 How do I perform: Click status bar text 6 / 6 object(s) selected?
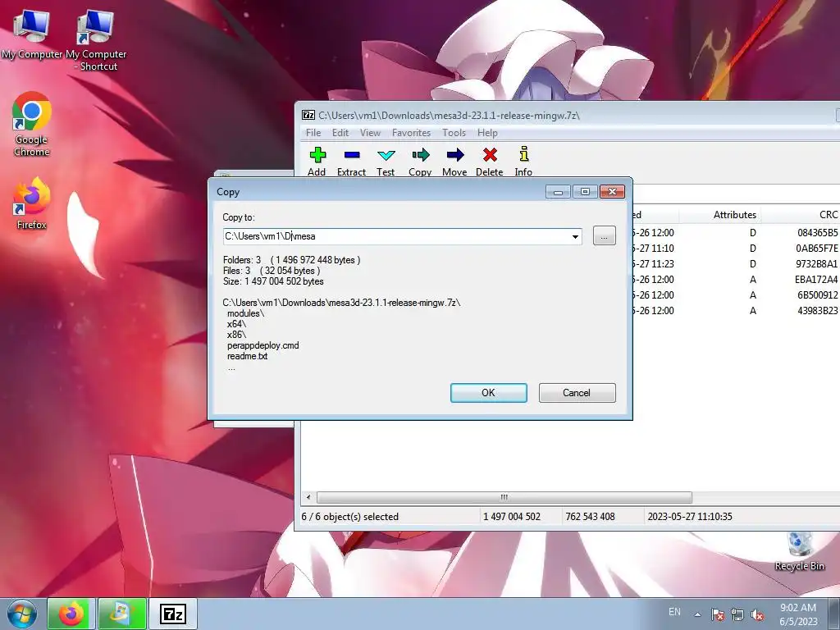click(349, 517)
